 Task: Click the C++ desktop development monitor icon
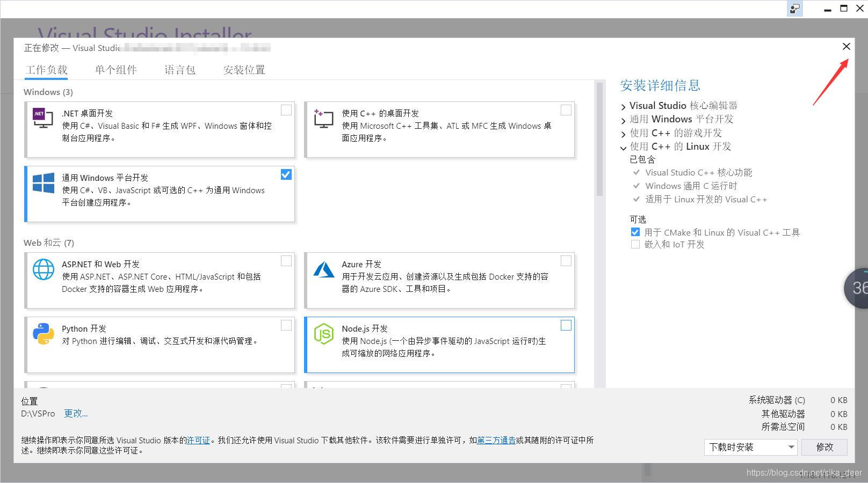323,118
